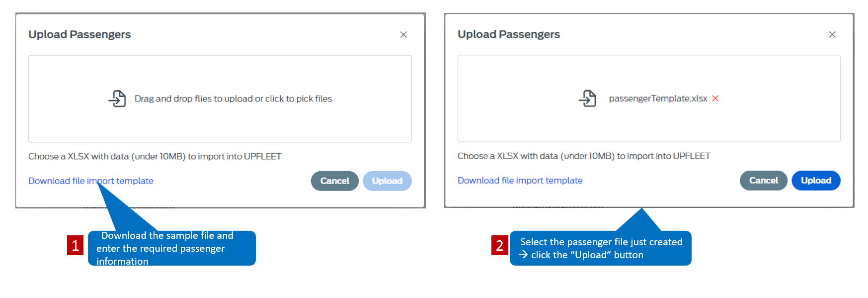Cancel the dialog with the empty drop zone

[x=335, y=181]
